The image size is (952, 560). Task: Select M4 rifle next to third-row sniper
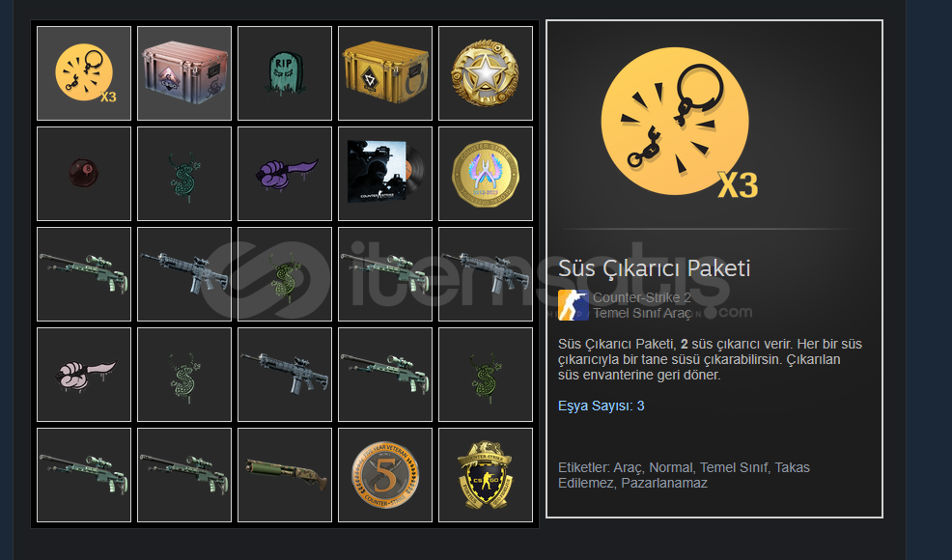point(184,274)
